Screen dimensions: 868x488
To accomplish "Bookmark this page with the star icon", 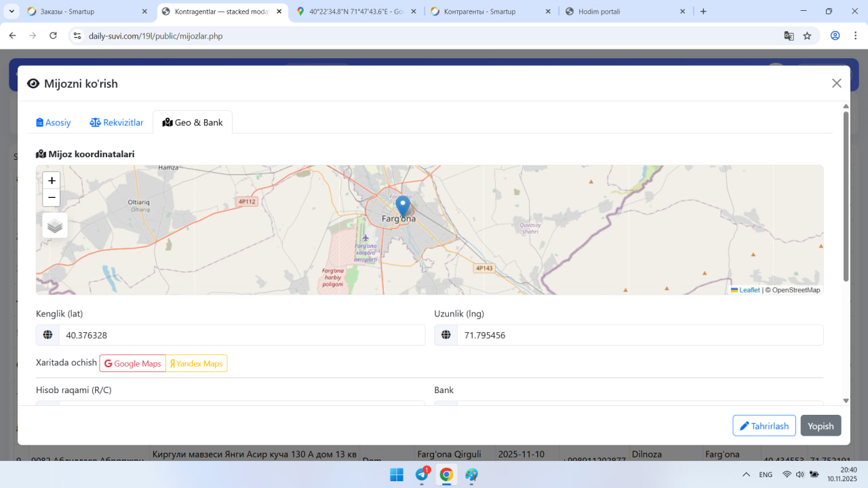I will click(x=807, y=36).
